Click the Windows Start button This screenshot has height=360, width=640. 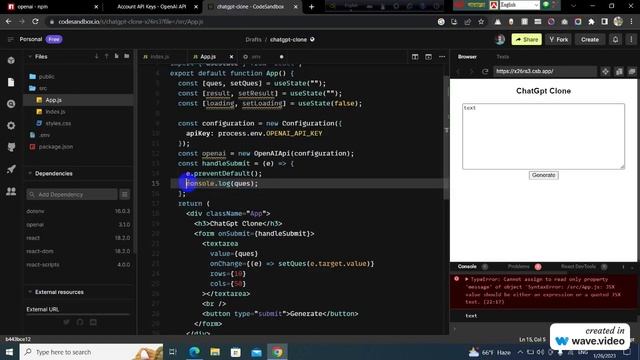point(9,352)
